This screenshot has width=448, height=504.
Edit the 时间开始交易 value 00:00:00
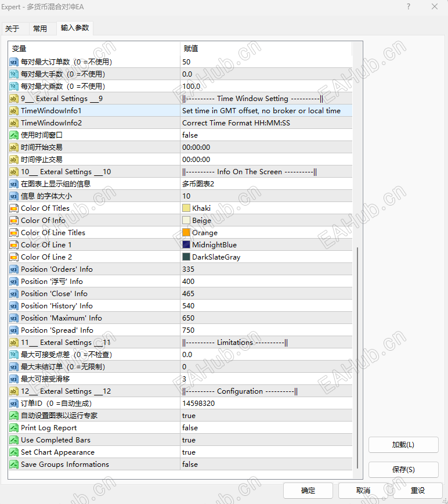coord(266,147)
